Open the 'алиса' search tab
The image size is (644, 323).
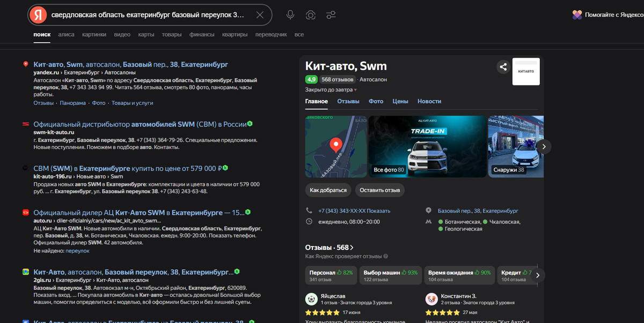coord(66,34)
